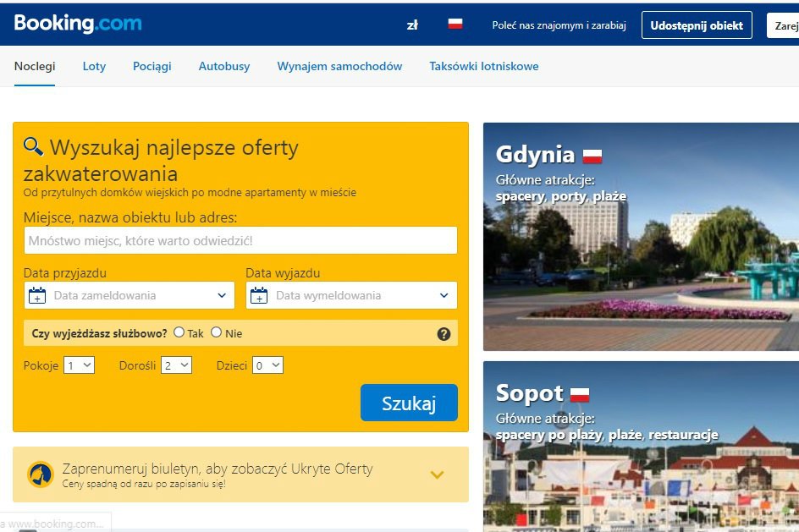
Task: Click the Booking.com logo
Action: coord(77,24)
